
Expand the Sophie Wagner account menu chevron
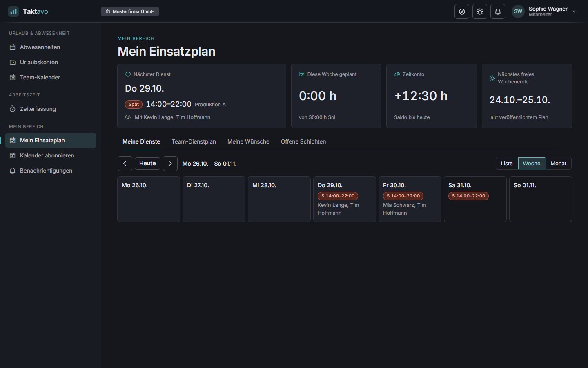[x=574, y=11]
